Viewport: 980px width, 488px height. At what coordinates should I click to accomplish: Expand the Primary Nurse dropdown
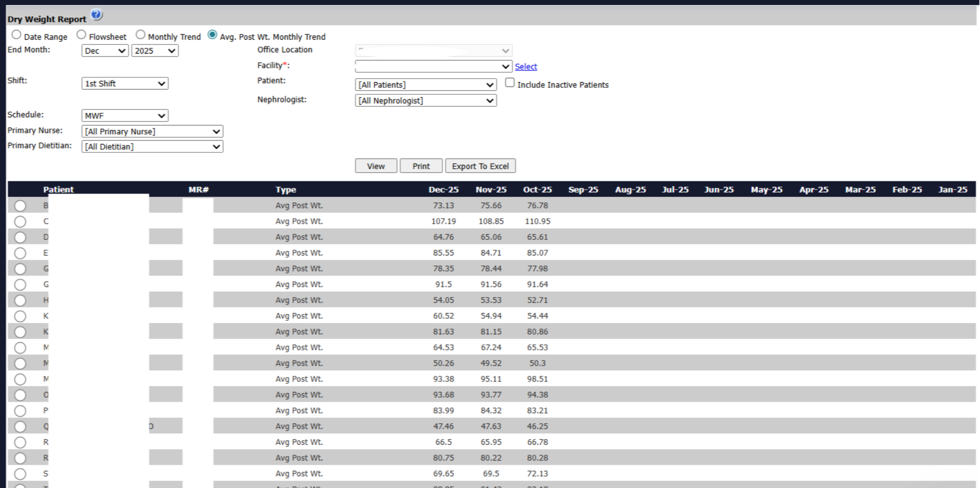(x=152, y=132)
